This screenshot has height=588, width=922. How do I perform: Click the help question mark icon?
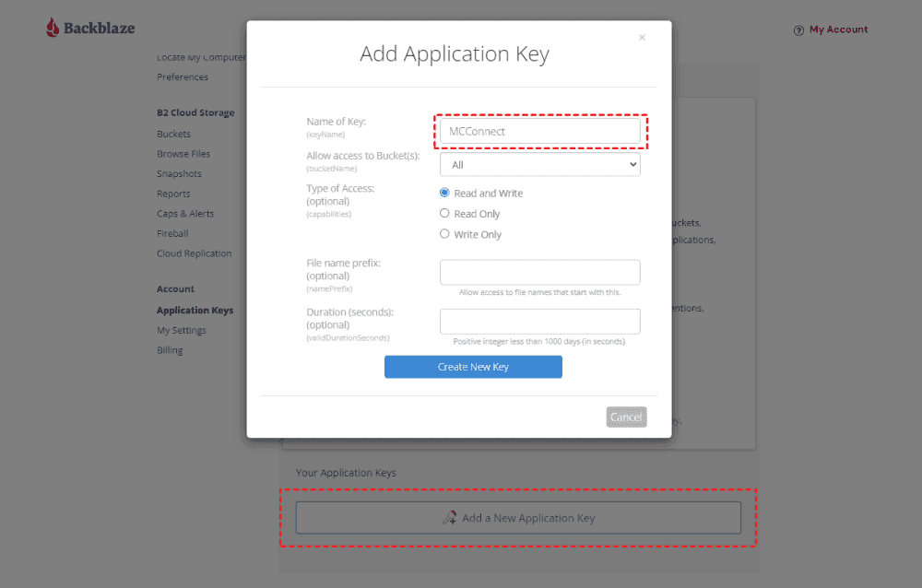coord(798,30)
